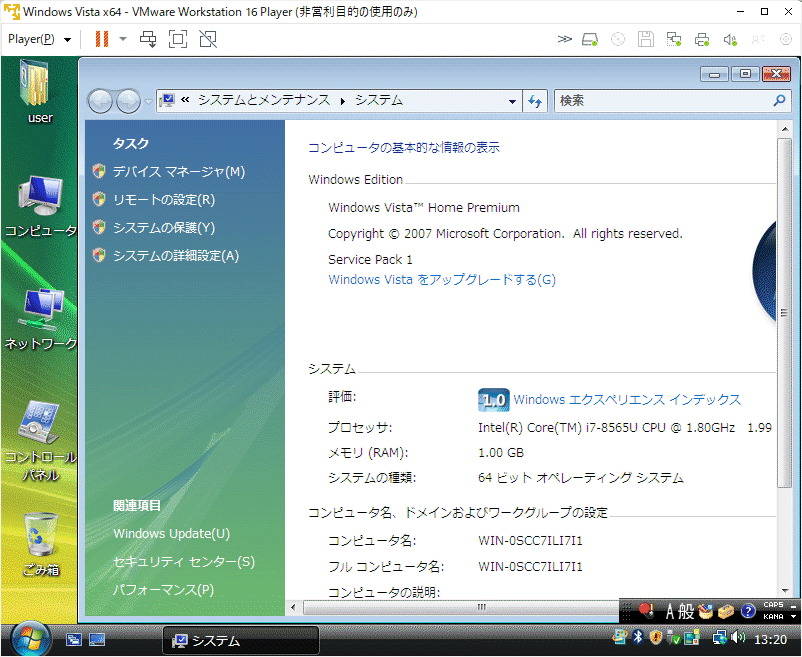Toggle CAPS on the language bar
802x657 pixels.
point(773,605)
